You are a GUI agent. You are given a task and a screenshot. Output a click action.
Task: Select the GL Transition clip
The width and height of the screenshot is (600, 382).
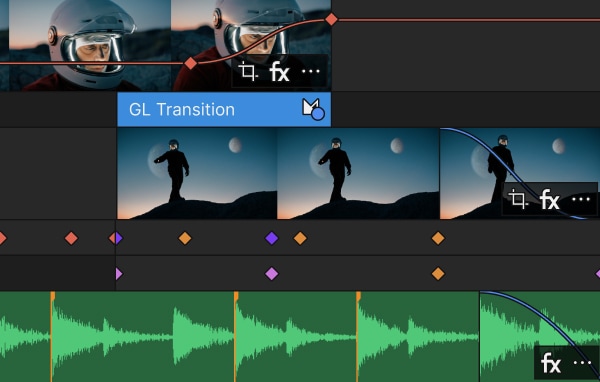[224, 109]
